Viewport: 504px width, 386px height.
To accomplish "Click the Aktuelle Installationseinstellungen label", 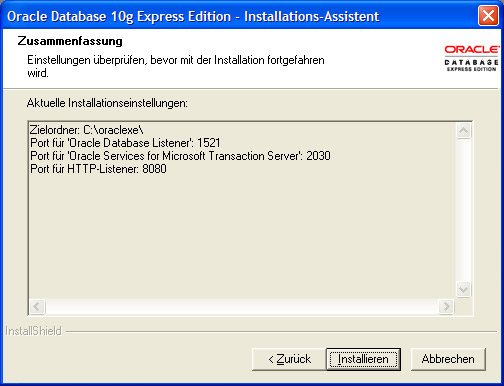I will click(107, 103).
